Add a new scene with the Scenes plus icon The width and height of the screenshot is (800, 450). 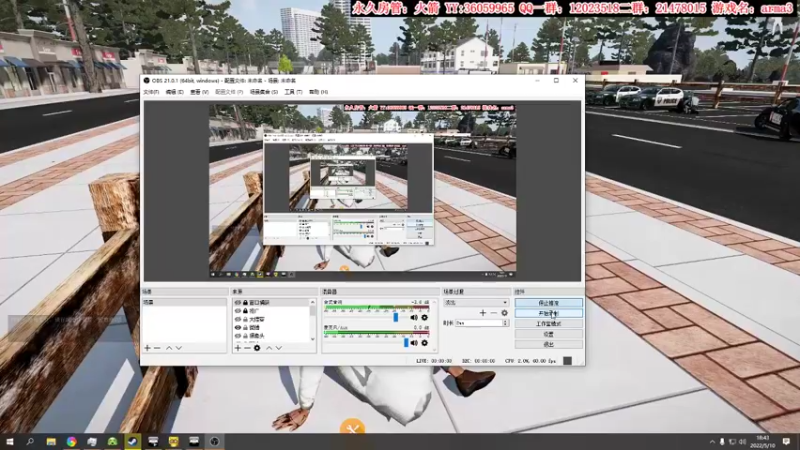tap(147, 348)
